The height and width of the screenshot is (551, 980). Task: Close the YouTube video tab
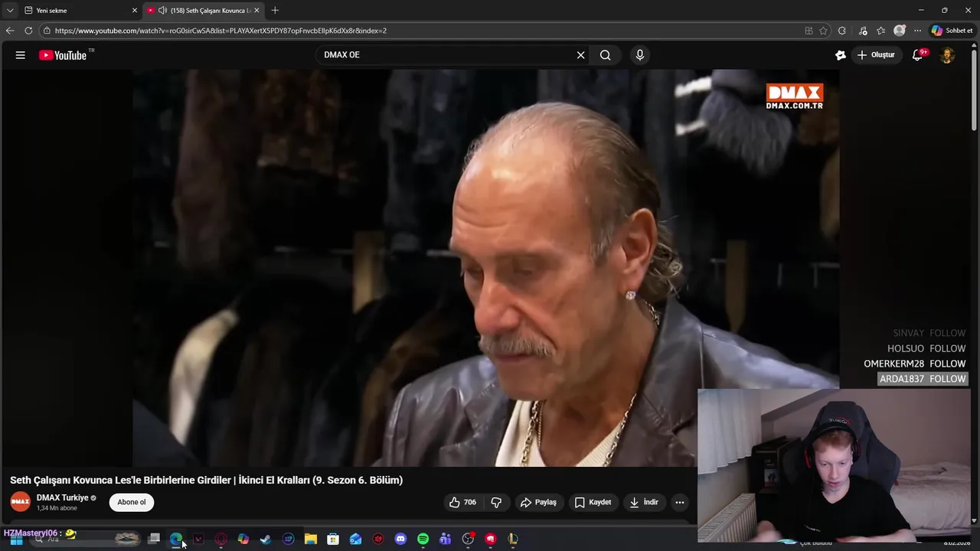coord(256,10)
